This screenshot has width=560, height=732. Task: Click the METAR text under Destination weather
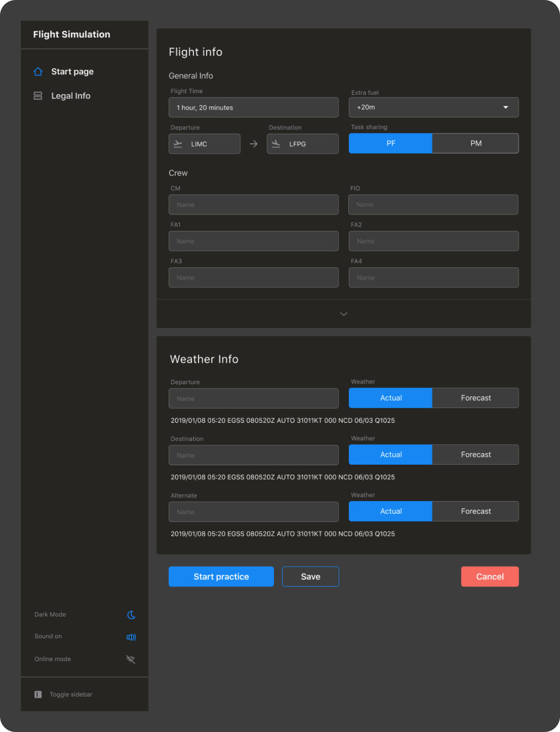click(x=283, y=477)
